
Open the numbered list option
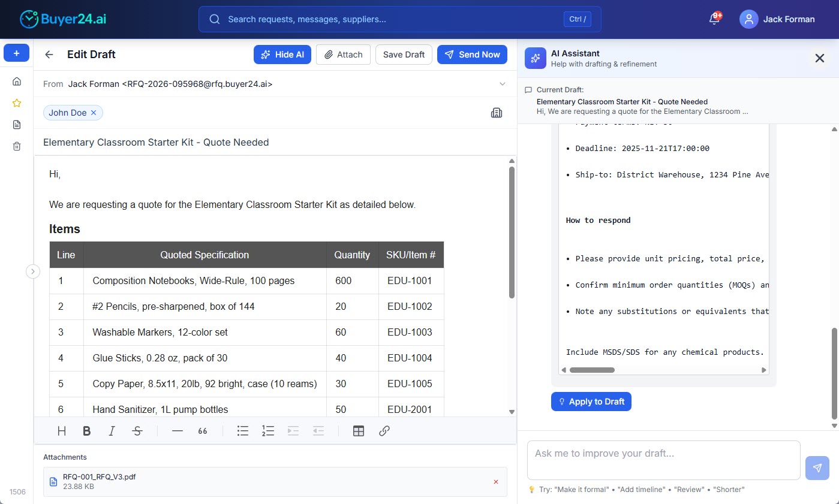point(267,430)
